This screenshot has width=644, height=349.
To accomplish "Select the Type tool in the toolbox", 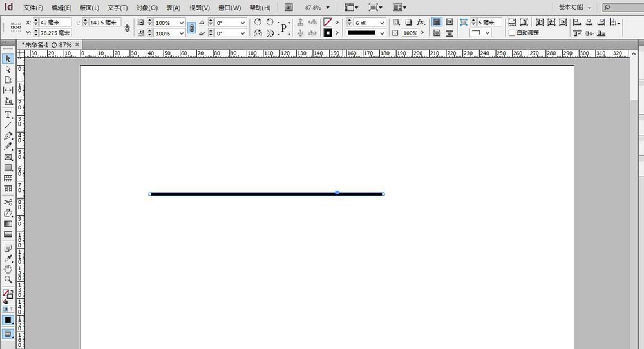I will click(8, 114).
